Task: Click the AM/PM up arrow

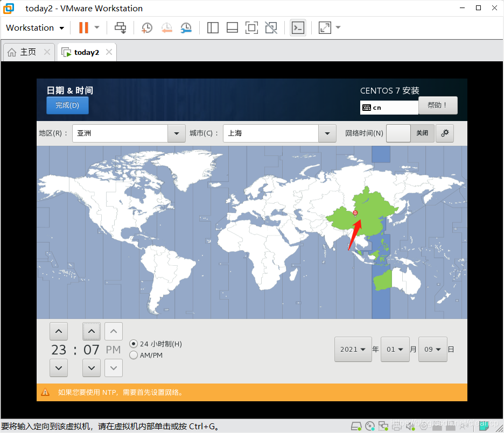Action: (114, 331)
